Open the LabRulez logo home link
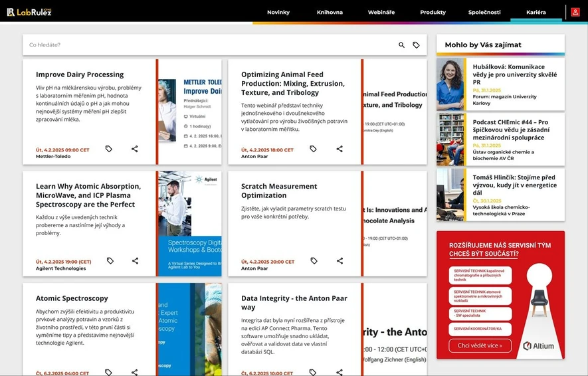Viewport: 588px width, 376px height. click(29, 12)
